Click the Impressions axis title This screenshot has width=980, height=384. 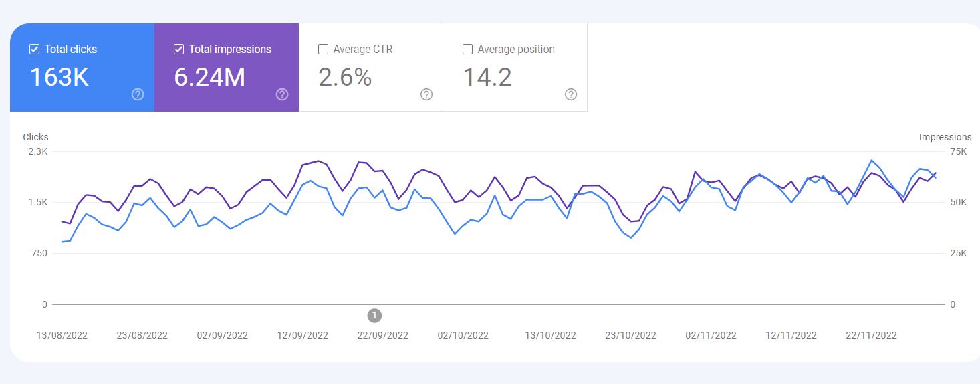945,137
